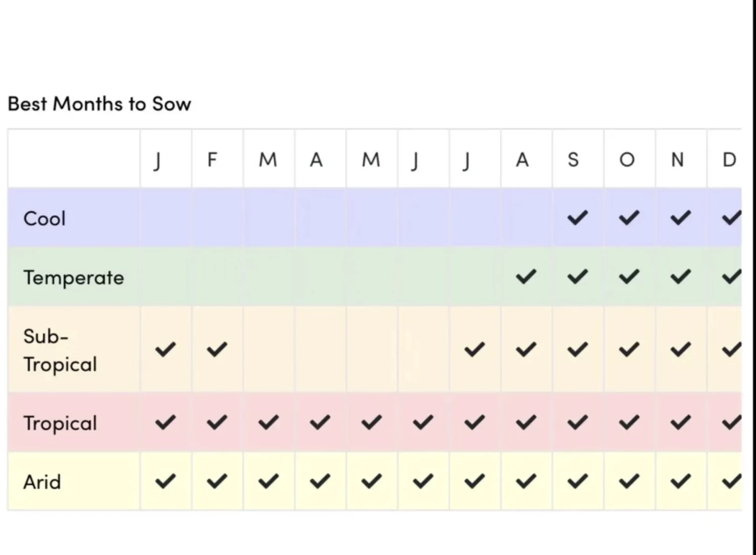Click the Temperate row October checkmark
The width and height of the screenshot is (756, 555).
tap(629, 277)
